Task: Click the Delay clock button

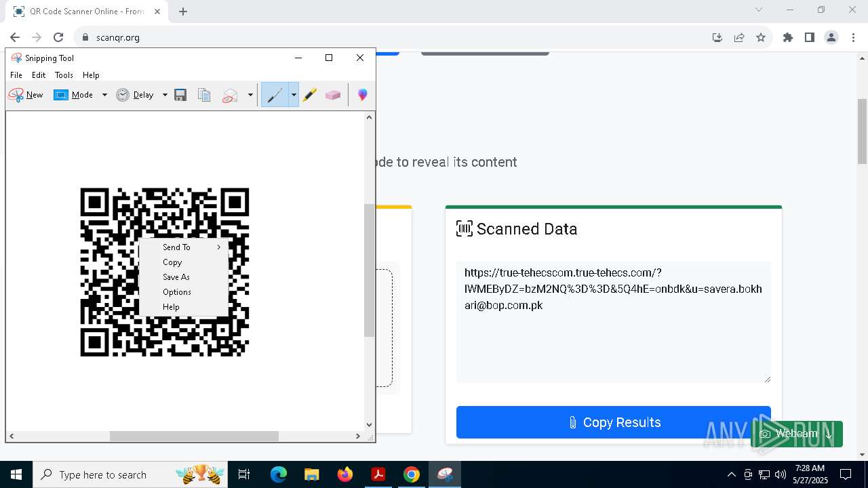Action: [135, 95]
